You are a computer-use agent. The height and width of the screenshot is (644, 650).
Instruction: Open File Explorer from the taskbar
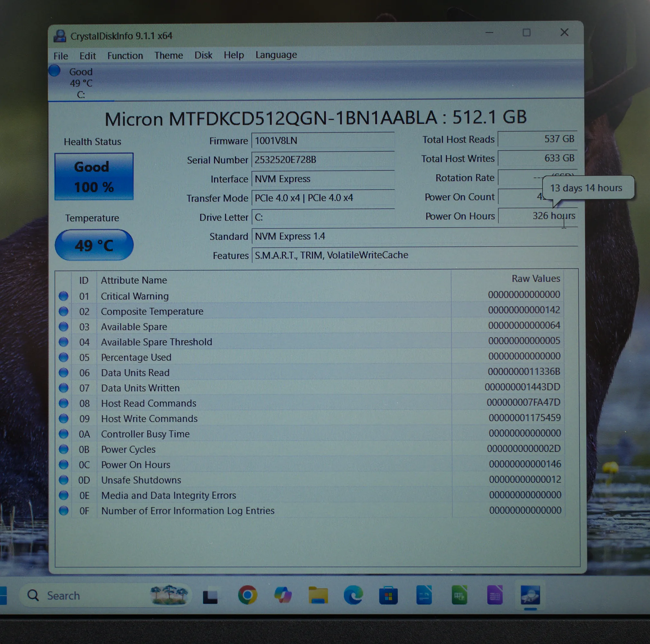(x=318, y=595)
